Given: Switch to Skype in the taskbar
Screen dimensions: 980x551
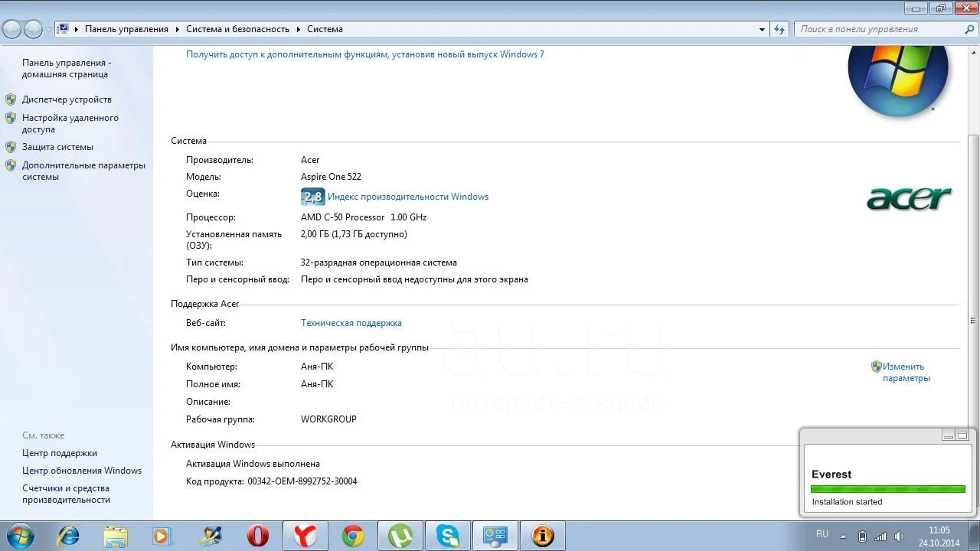Looking at the screenshot, I should tap(448, 536).
